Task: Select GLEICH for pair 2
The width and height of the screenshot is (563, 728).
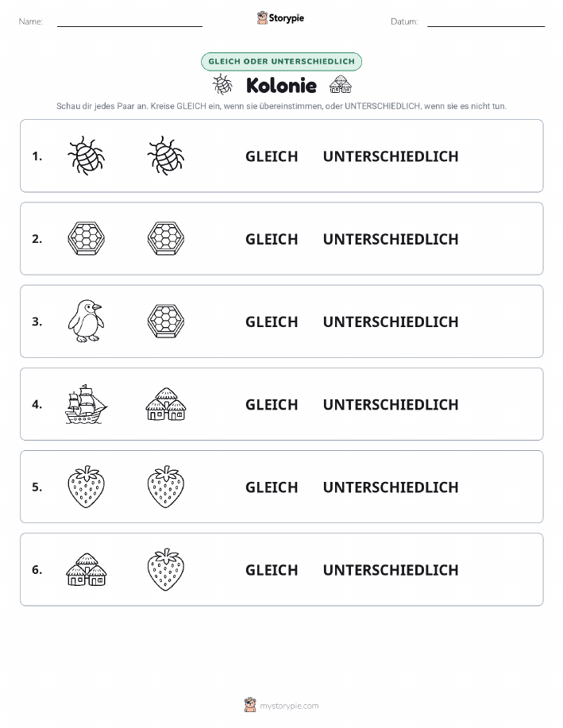Action: [x=272, y=239]
